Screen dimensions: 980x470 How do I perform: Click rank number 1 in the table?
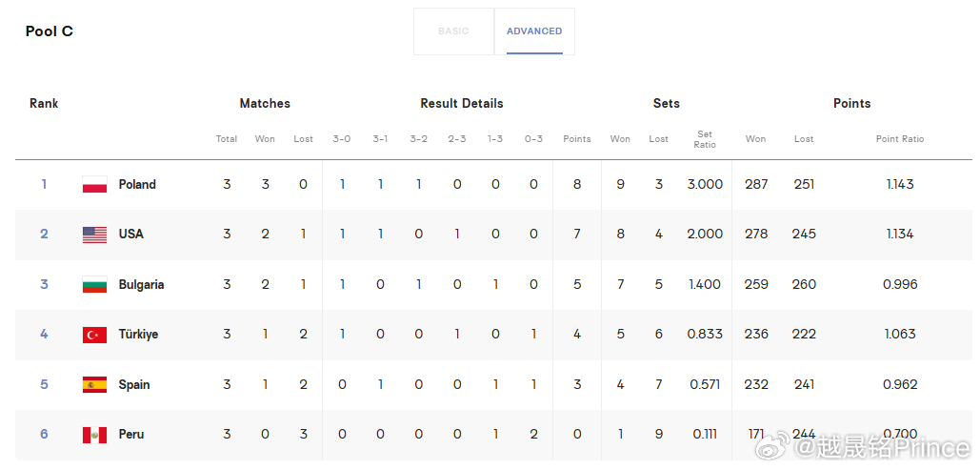coord(44,185)
